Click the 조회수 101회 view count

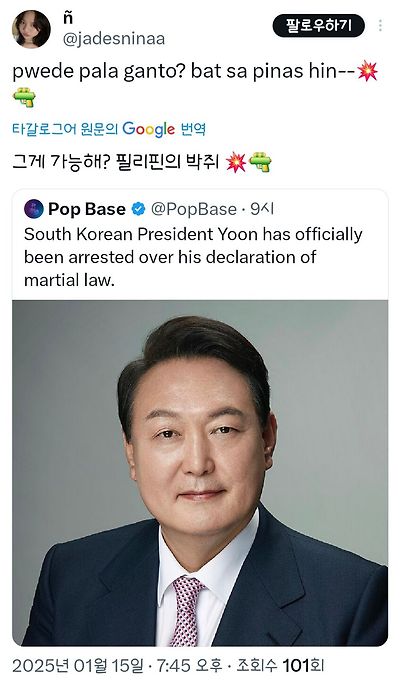[280, 665]
